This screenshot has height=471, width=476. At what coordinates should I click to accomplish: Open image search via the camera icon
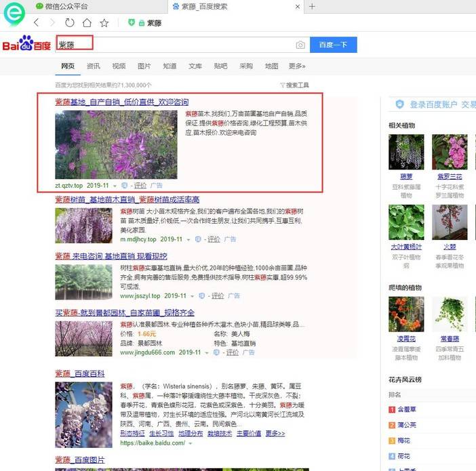click(x=300, y=45)
